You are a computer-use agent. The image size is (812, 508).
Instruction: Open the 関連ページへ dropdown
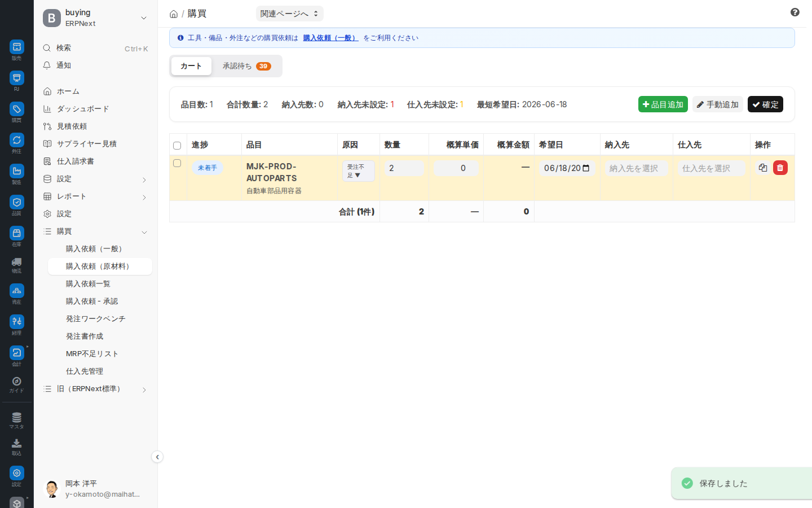click(290, 14)
